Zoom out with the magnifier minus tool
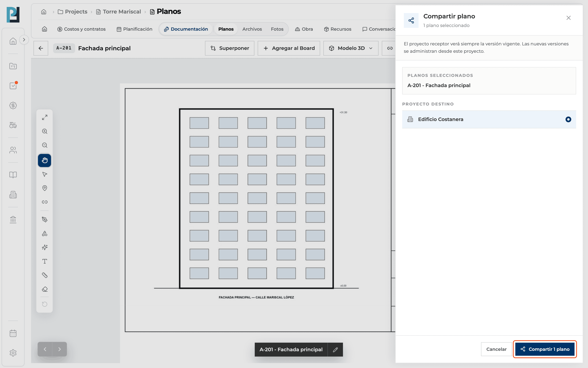This screenshot has height=368, width=588. click(45, 145)
